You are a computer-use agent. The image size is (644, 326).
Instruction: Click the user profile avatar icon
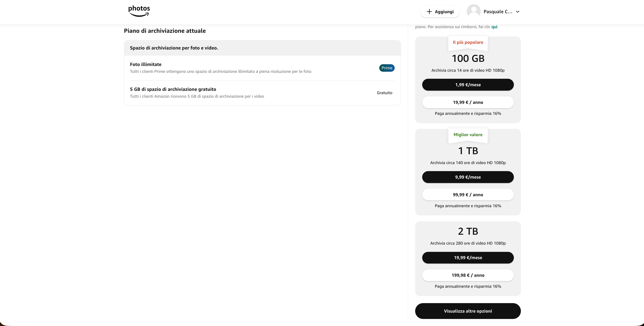coord(474,11)
